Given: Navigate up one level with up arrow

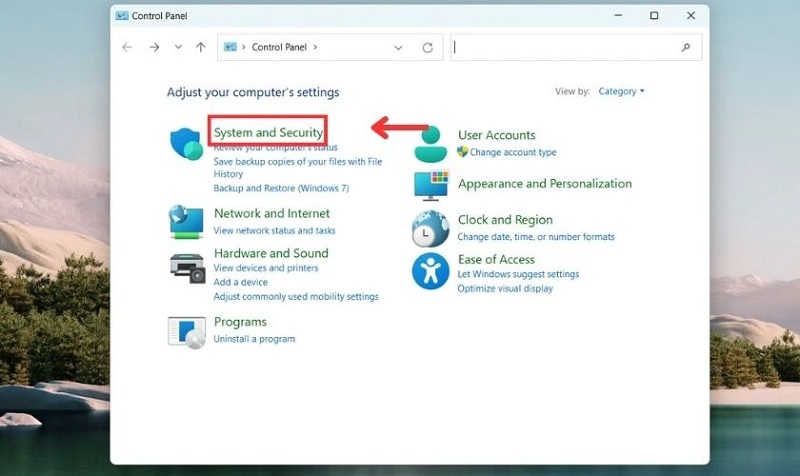Looking at the screenshot, I should [201, 47].
